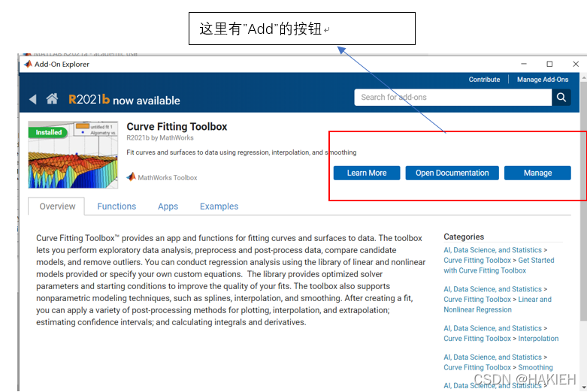Image resolution: width=587 pixels, height=392 pixels.
Task: Maximize the Add-On Explorer window
Action: click(x=549, y=64)
